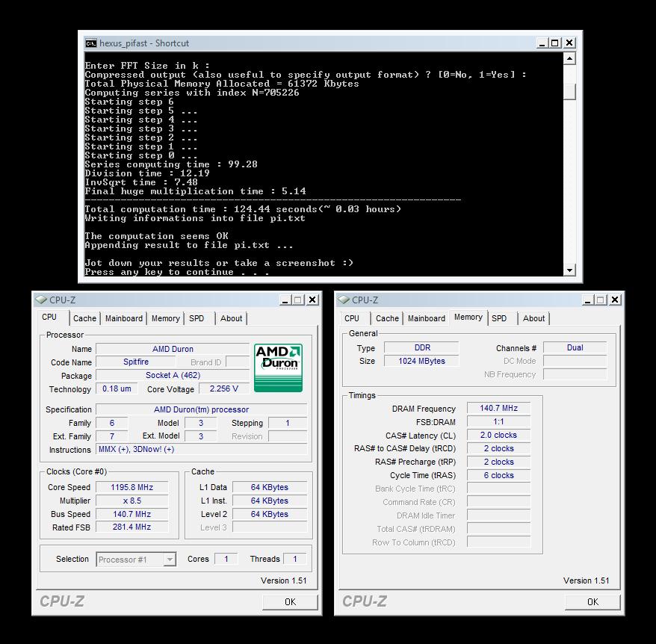This screenshot has width=656, height=644.
Task: Switch to Cache tab in left CPU-Z window
Action: tap(84, 318)
